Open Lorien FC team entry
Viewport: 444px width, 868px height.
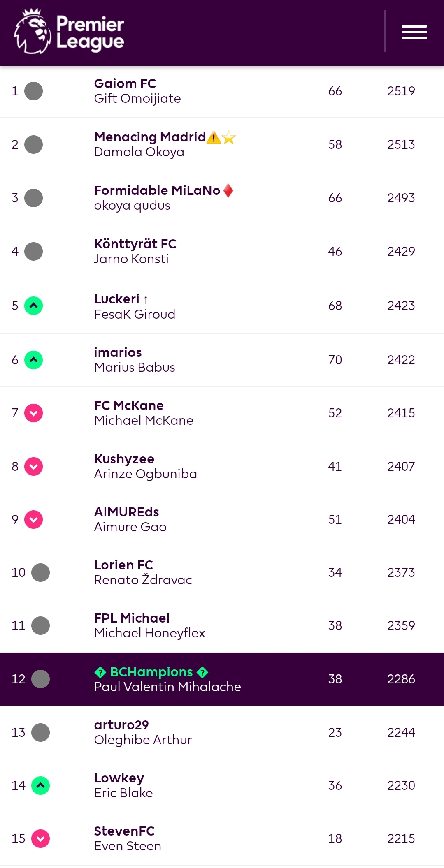coord(123,565)
